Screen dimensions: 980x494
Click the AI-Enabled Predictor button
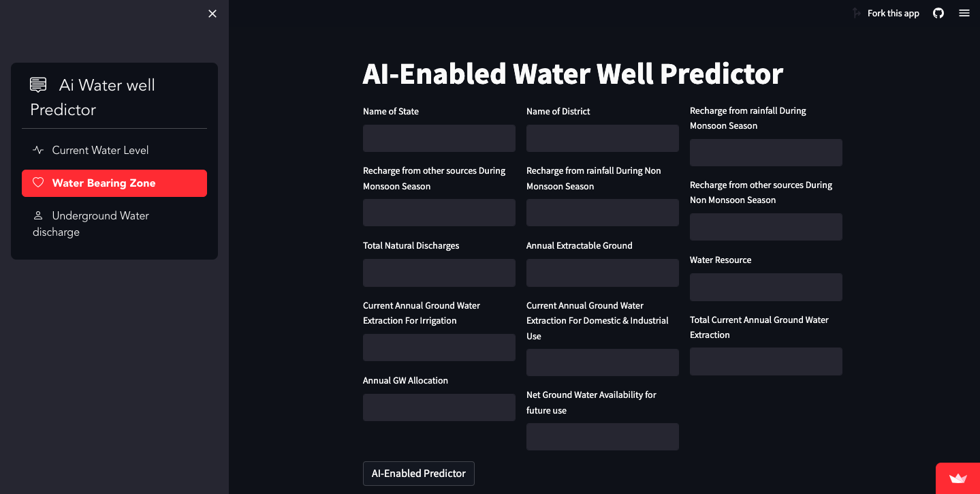click(418, 473)
